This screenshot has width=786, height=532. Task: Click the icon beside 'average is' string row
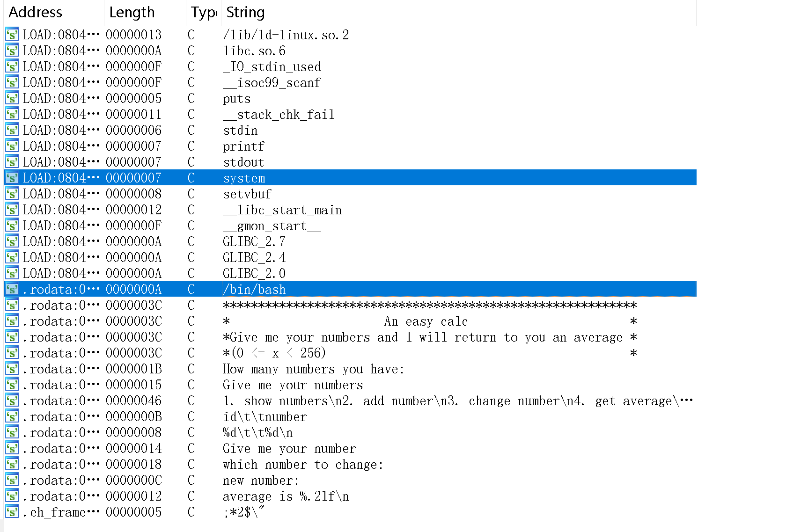coord(12,496)
